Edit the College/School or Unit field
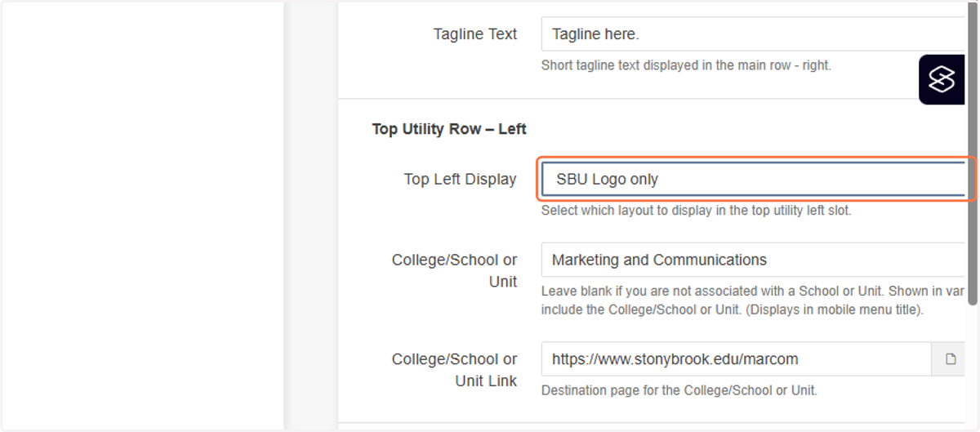 753,260
